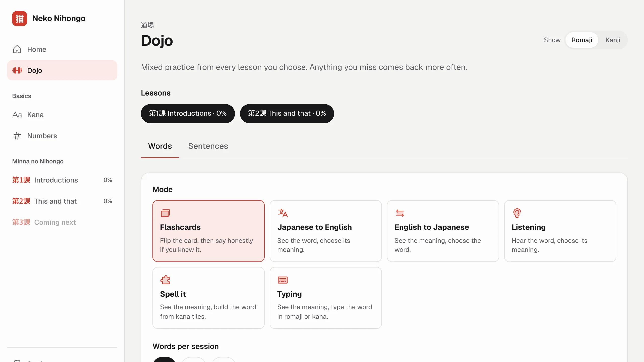
Task: Select the English to Japanese swap icon
Action: [400, 213]
